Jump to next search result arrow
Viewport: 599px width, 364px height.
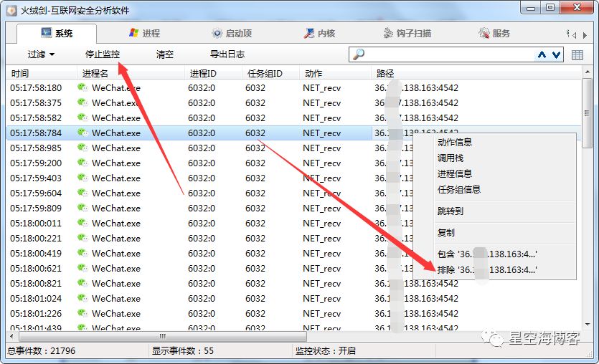tap(556, 54)
